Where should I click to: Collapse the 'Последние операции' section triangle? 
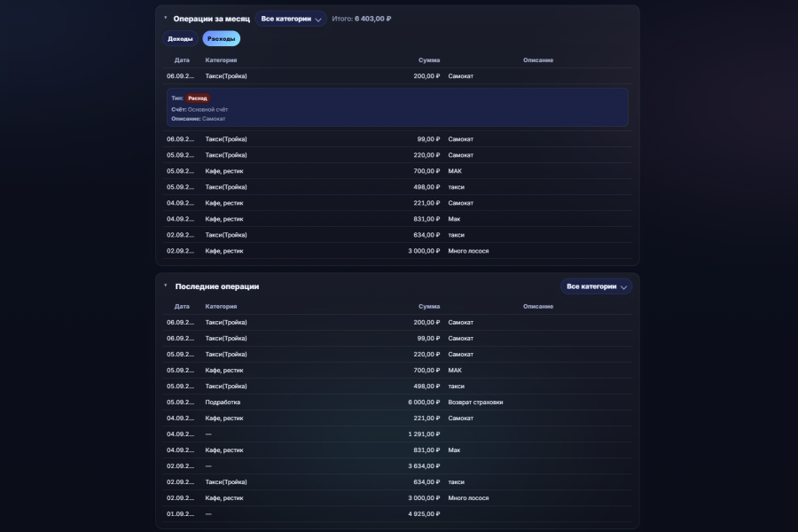(x=166, y=286)
